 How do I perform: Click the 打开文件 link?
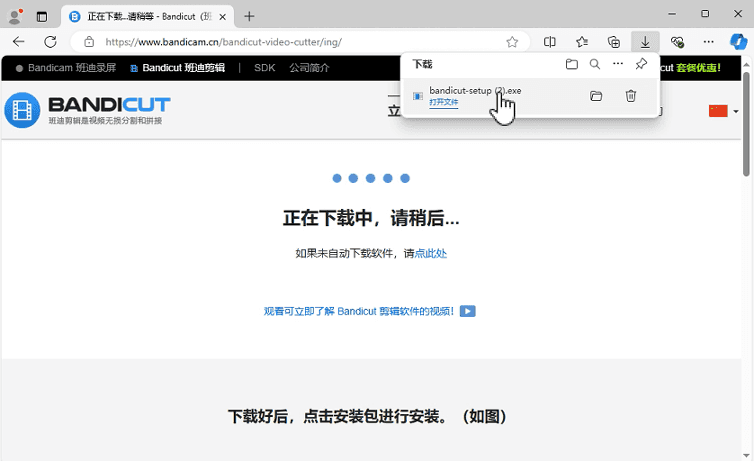click(443, 102)
